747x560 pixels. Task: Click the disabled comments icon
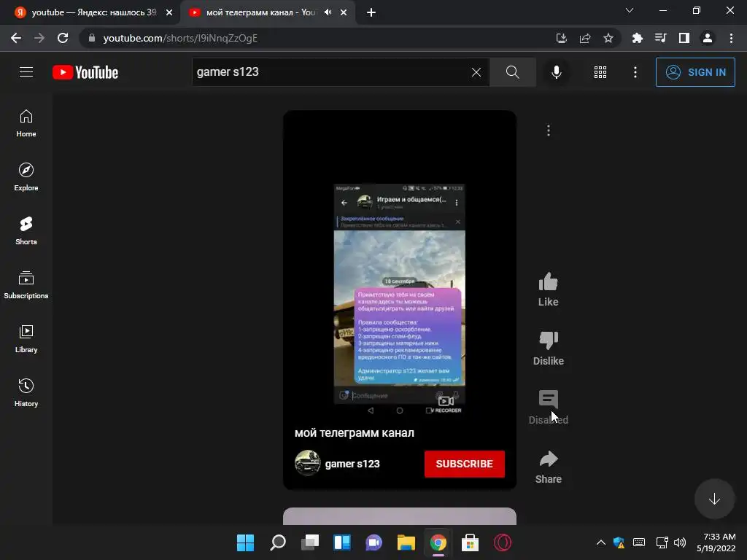click(549, 399)
